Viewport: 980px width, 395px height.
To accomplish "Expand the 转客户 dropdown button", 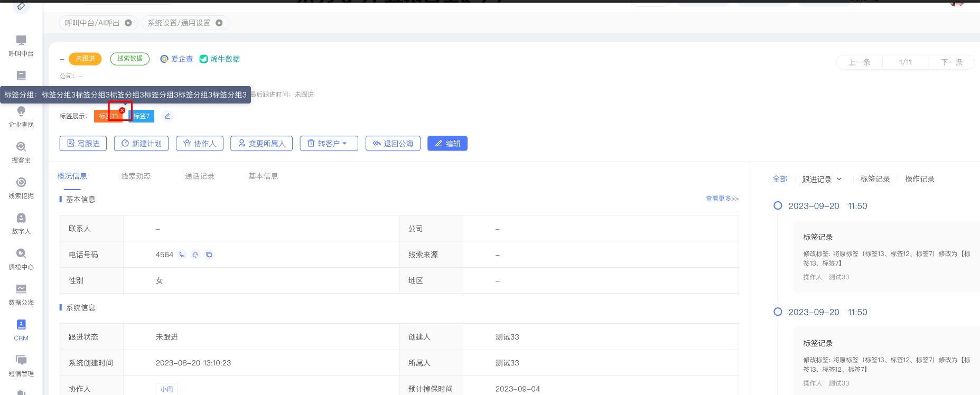I will (x=329, y=144).
